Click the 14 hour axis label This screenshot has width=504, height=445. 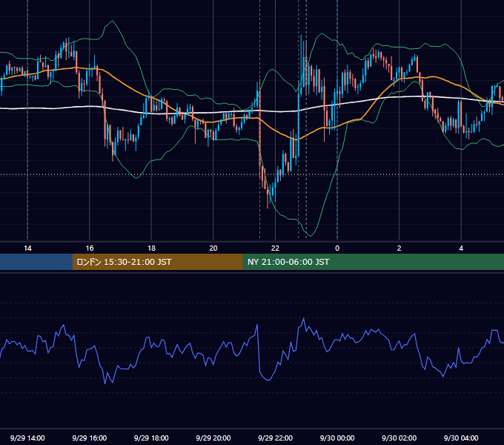pos(27,248)
